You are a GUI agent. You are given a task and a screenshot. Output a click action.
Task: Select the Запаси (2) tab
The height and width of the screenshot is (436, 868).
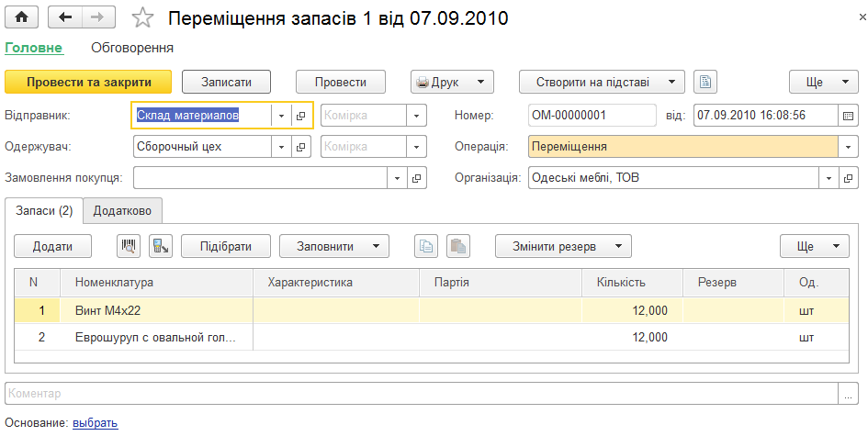tap(44, 211)
